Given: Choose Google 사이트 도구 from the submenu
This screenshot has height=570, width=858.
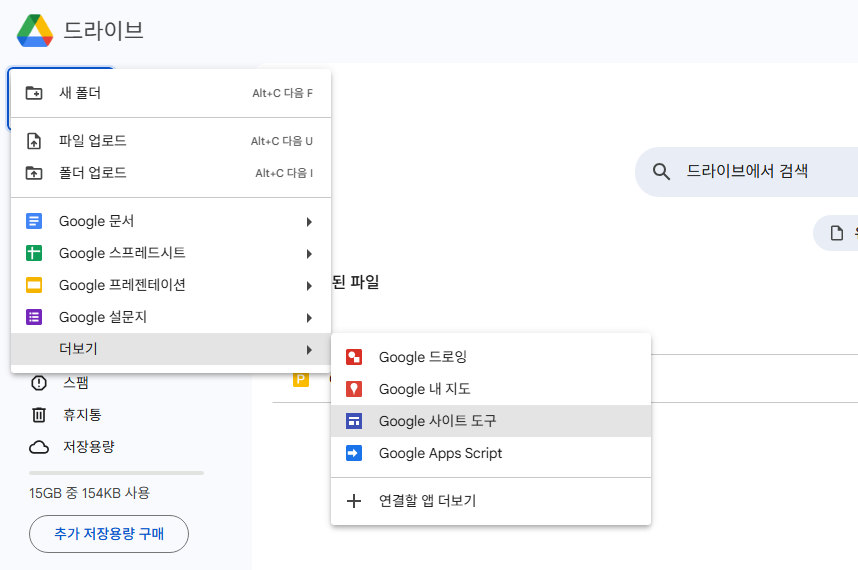Looking at the screenshot, I should click(x=491, y=421).
